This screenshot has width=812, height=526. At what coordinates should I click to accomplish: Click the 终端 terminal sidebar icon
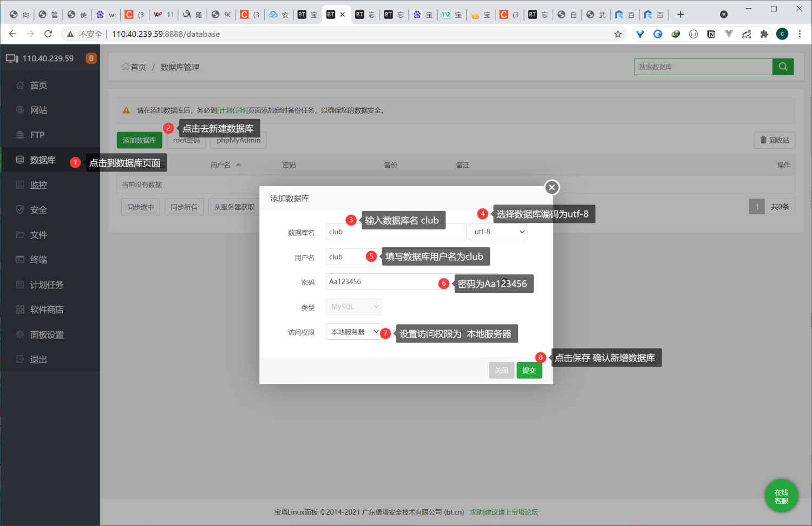point(20,260)
